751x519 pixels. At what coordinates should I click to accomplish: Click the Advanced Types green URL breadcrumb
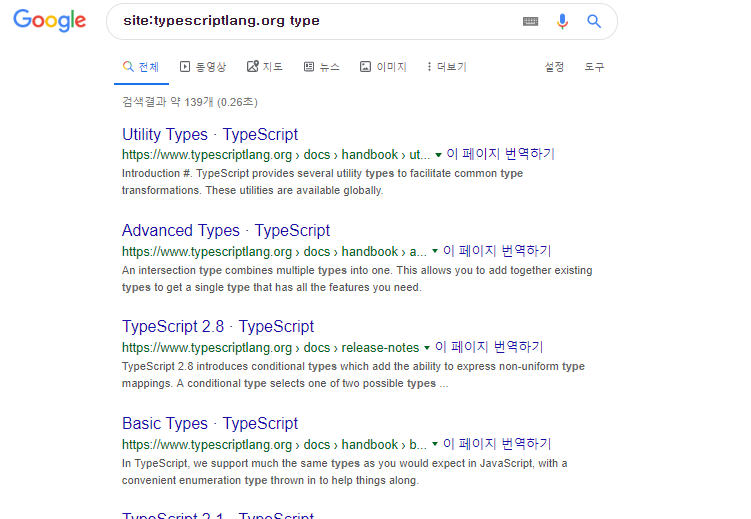(x=274, y=252)
